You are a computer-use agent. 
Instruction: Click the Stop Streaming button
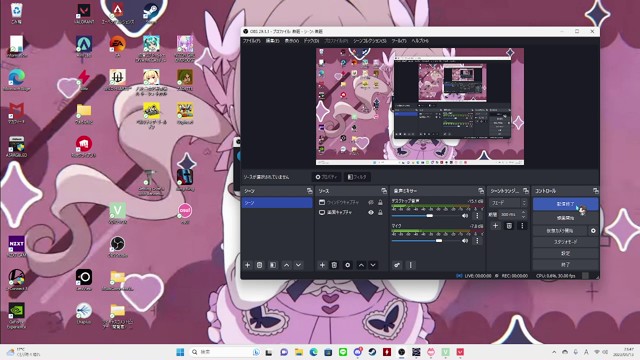click(565, 204)
